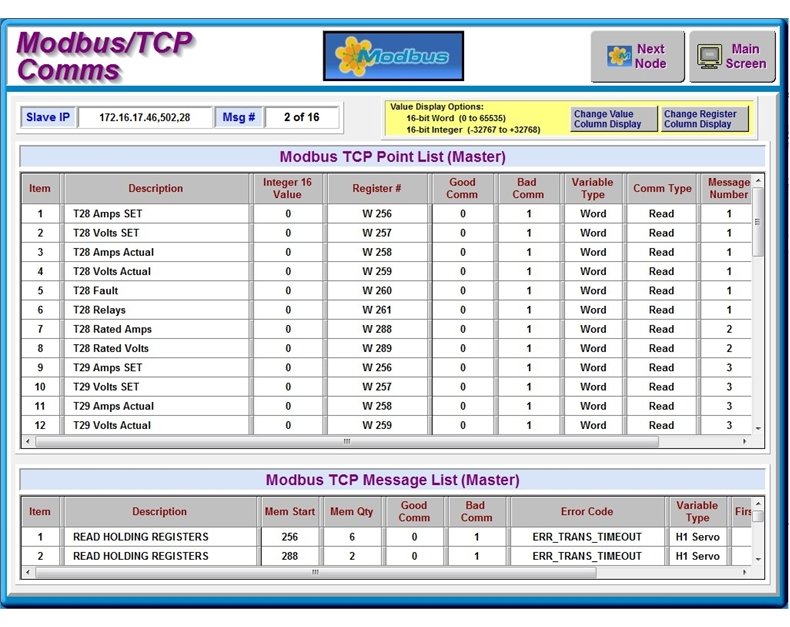Click Message List scroll right arrow
The width and height of the screenshot is (790, 627).
(x=744, y=573)
